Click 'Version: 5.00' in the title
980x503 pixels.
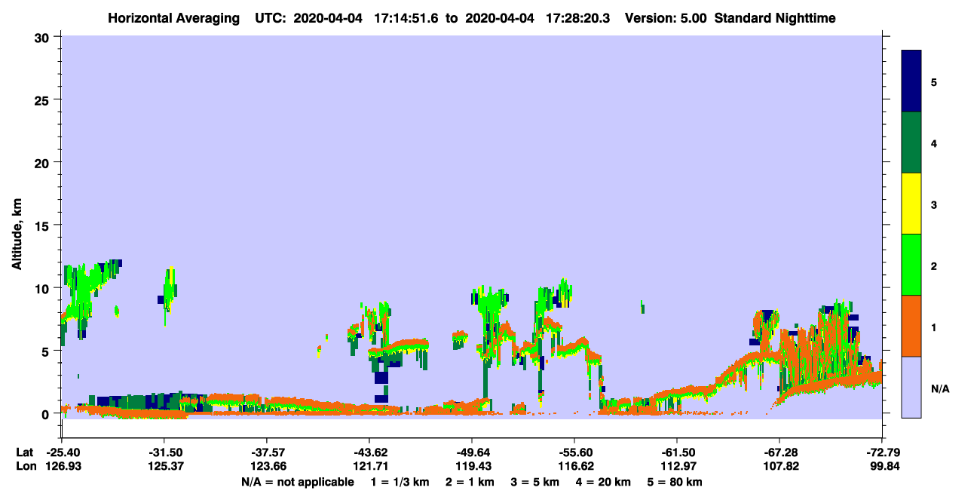click(666, 18)
